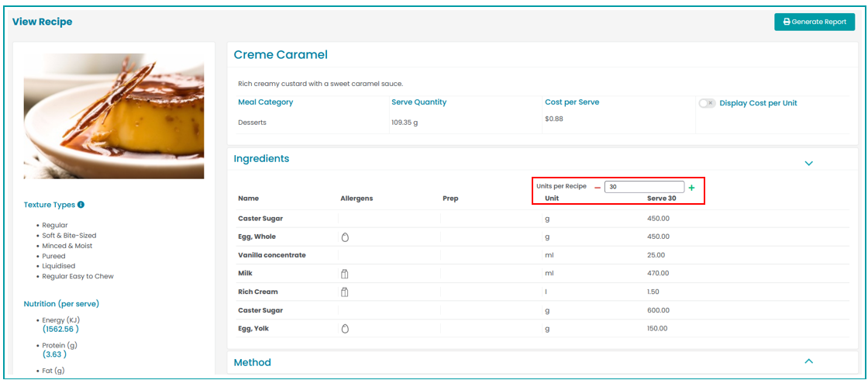Expand the Method section chevron
Viewport: 868px width, 380px height.
tap(809, 361)
